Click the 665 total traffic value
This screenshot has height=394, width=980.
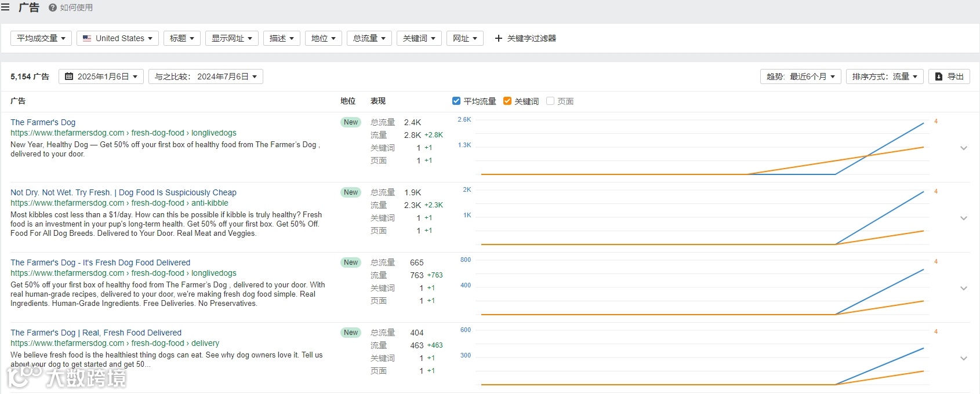[x=417, y=262]
